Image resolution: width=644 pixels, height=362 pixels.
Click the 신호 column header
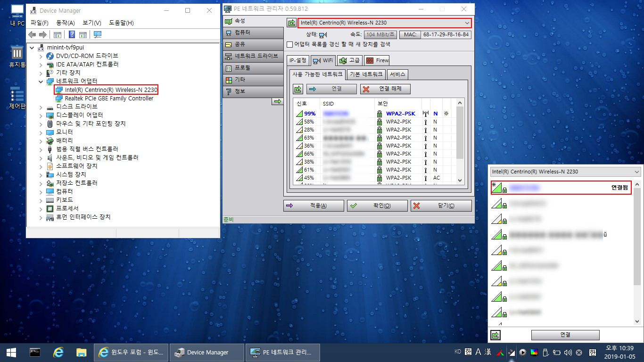[x=306, y=103]
